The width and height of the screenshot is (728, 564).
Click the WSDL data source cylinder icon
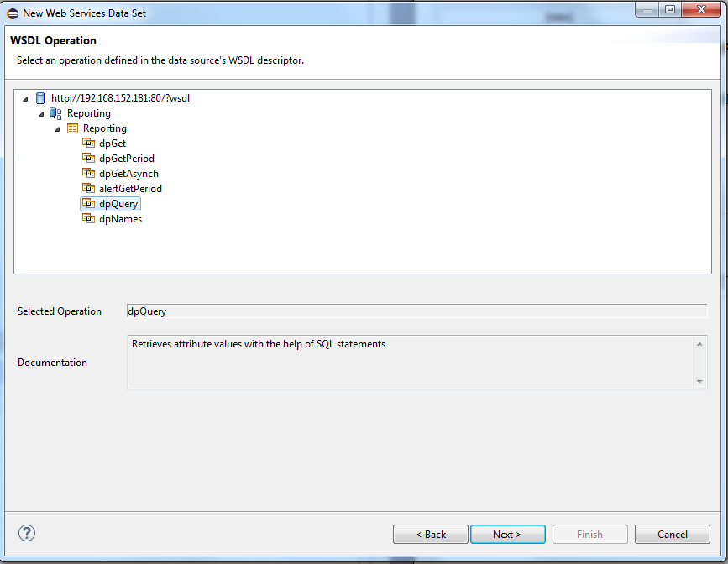pos(40,98)
